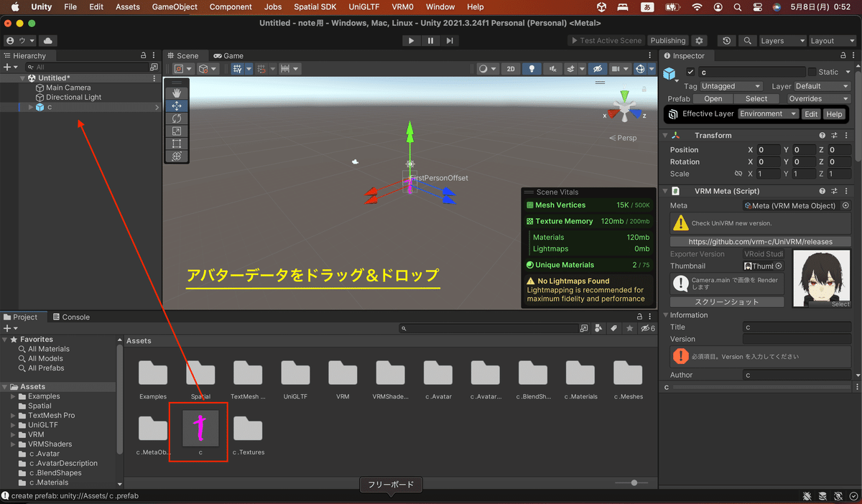This screenshot has height=504, width=862.
Task: Open the Hierarchy create plus menu
Action: tap(9, 67)
